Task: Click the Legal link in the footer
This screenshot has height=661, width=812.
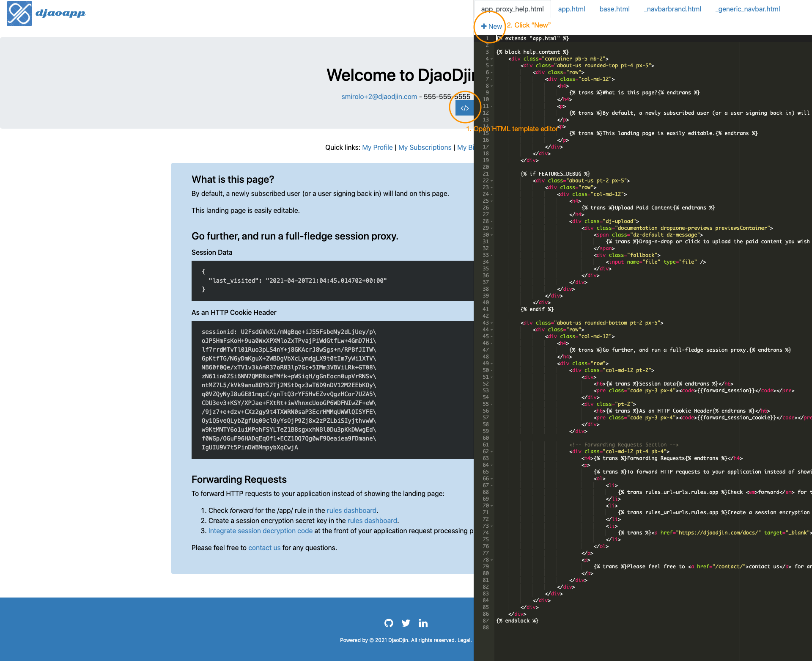Action: (x=464, y=640)
